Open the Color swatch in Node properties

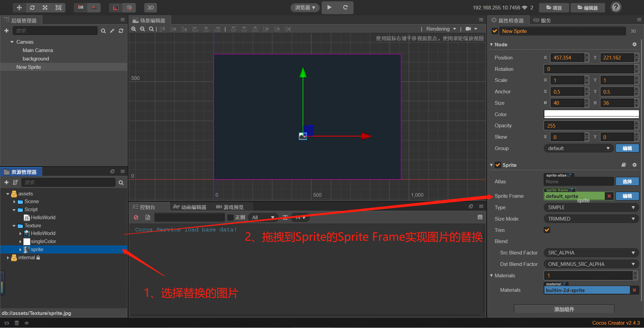pyautogui.click(x=591, y=114)
